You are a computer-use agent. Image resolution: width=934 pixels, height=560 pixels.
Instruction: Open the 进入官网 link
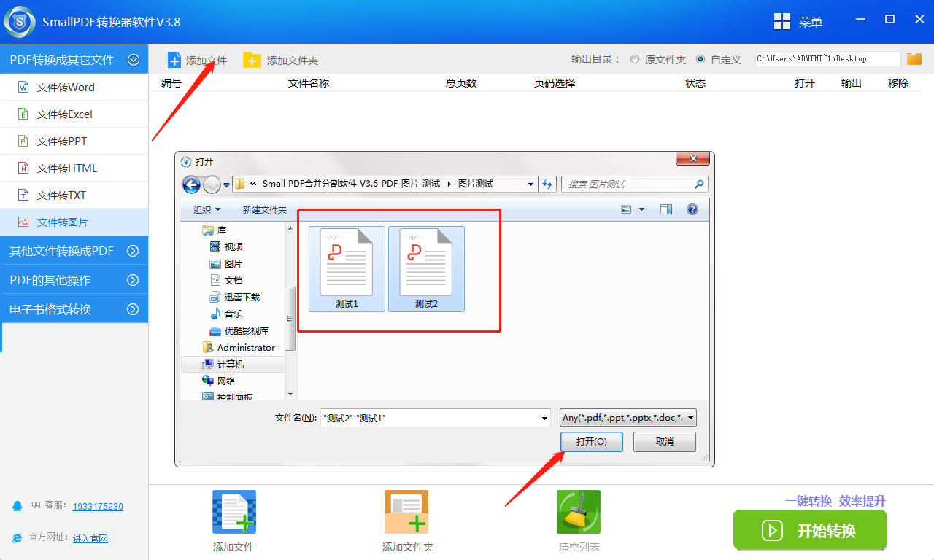[90, 538]
